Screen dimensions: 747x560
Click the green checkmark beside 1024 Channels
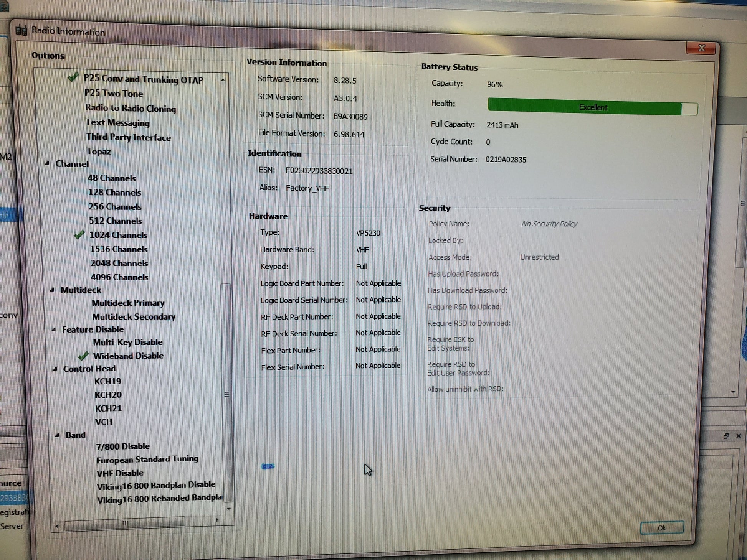click(x=79, y=235)
